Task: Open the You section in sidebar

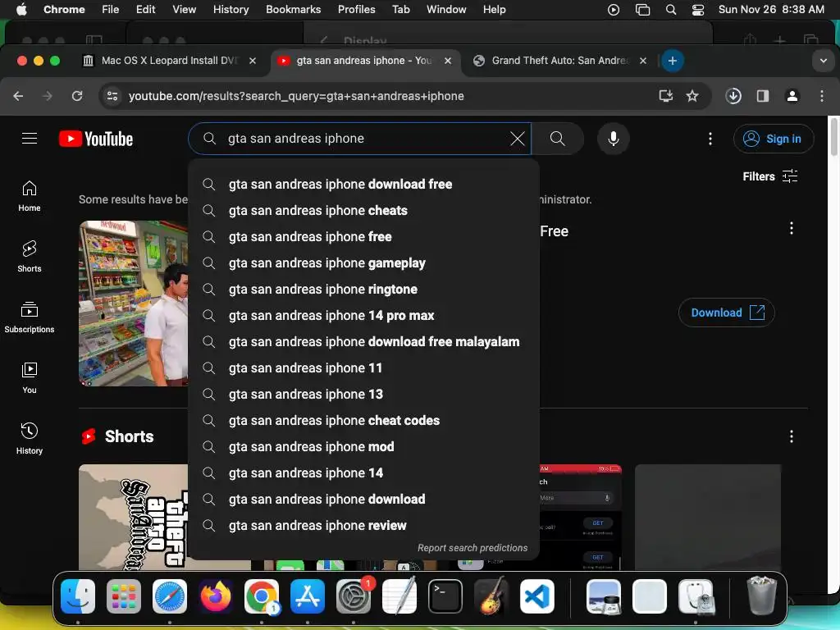Action: pyautogui.click(x=30, y=378)
